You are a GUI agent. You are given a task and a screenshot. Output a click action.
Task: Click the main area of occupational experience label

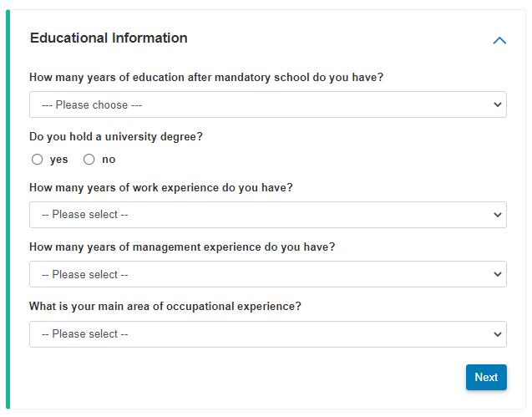coord(165,307)
